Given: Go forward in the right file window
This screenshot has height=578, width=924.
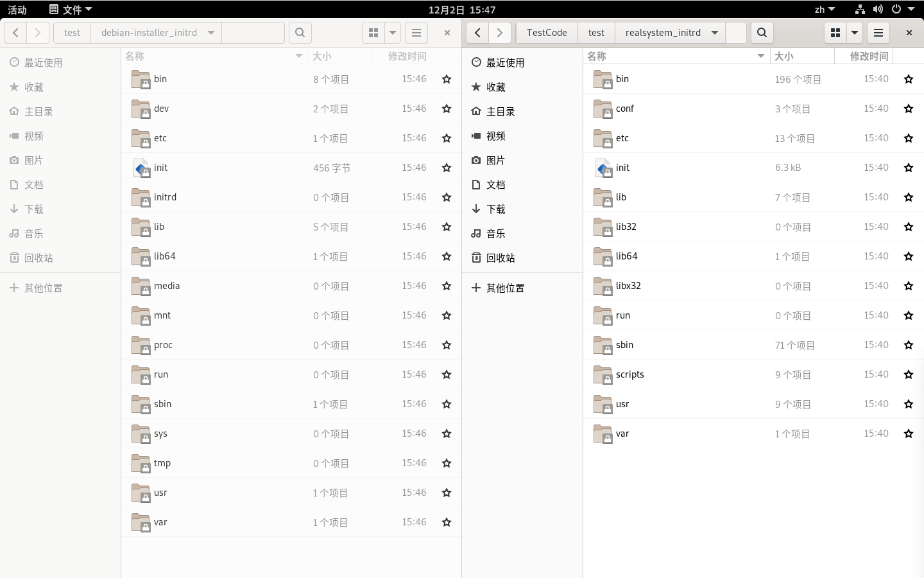Looking at the screenshot, I should coord(500,33).
